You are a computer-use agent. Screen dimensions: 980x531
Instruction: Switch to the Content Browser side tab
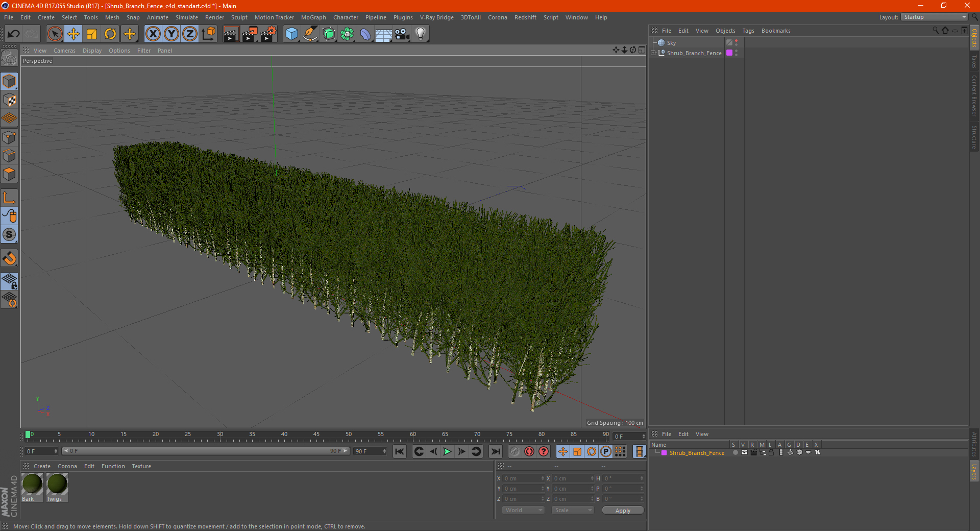[974, 95]
